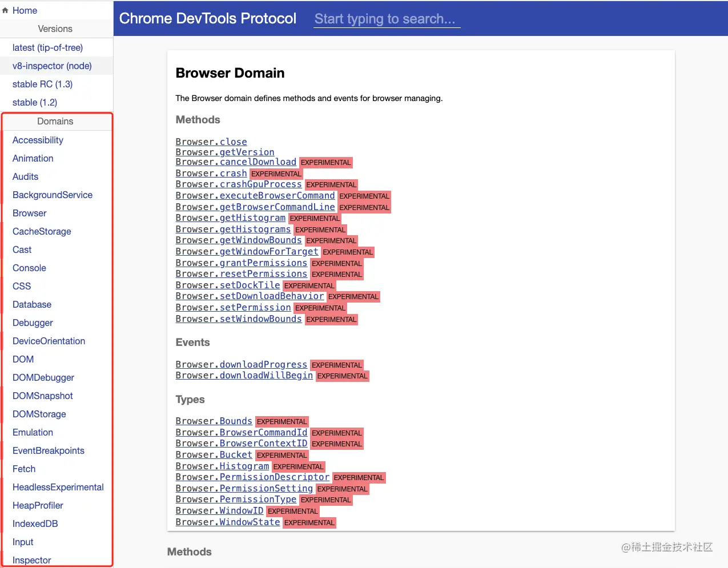728x568 pixels.
Task: Open the Chrome DevTools Protocol title link
Action: pyautogui.click(x=208, y=18)
